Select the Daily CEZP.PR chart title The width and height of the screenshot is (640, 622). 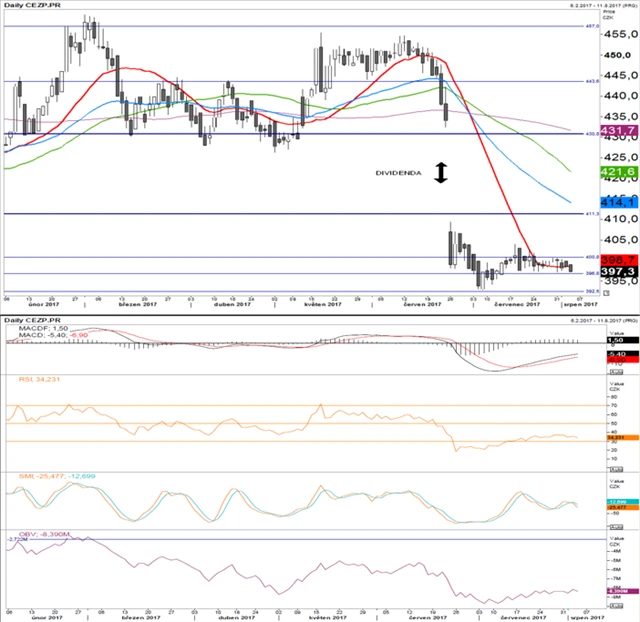click(x=31, y=7)
